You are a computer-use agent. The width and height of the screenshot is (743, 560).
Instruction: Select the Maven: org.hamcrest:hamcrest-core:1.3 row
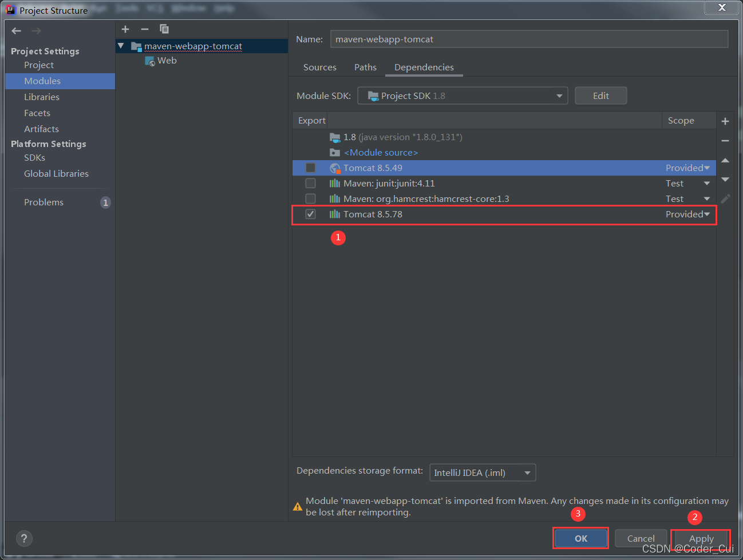pos(504,199)
